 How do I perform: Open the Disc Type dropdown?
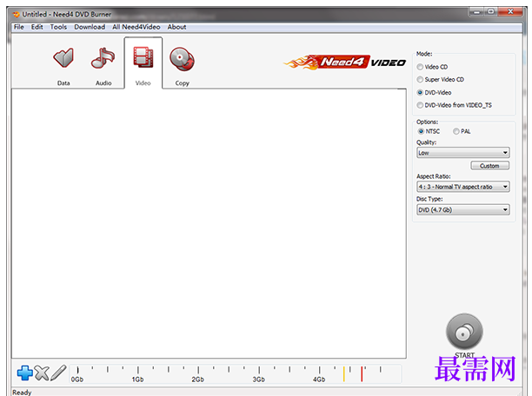[463, 210]
